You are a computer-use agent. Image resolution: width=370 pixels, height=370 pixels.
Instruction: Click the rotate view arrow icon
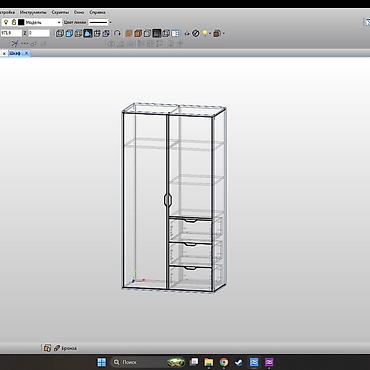(118, 33)
